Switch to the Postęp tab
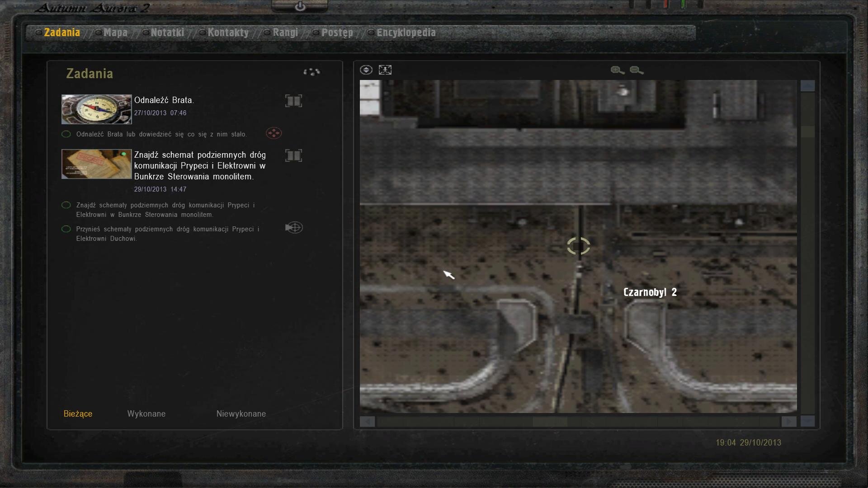 (337, 33)
